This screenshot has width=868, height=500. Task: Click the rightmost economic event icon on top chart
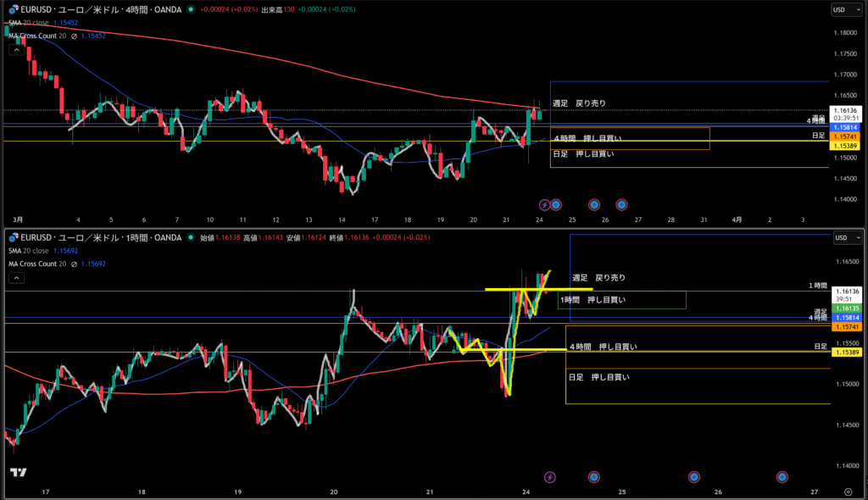click(x=621, y=204)
